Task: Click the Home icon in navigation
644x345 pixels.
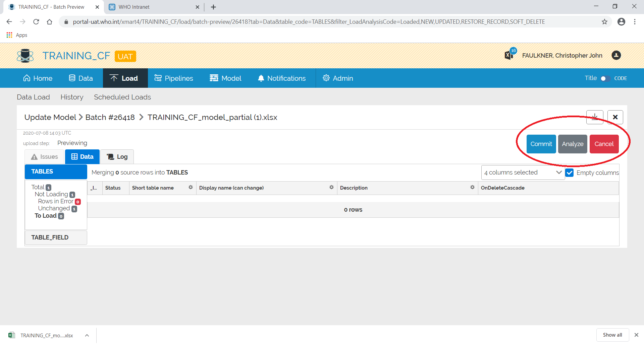Action: (x=27, y=78)
